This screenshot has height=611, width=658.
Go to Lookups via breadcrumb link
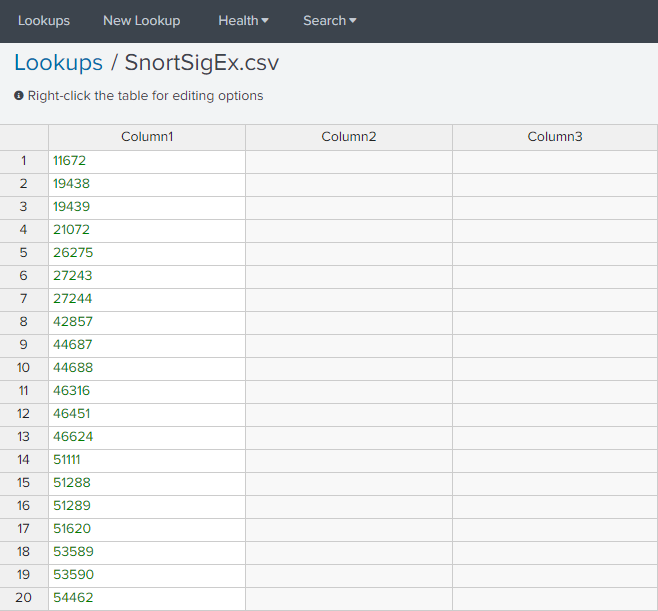click(58, 63)
